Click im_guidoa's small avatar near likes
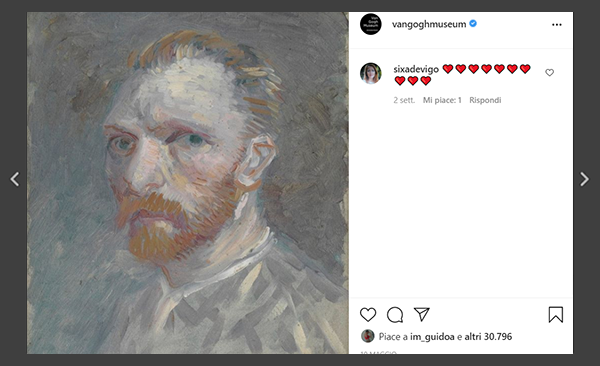600x366 pixels. pos(368,336)
